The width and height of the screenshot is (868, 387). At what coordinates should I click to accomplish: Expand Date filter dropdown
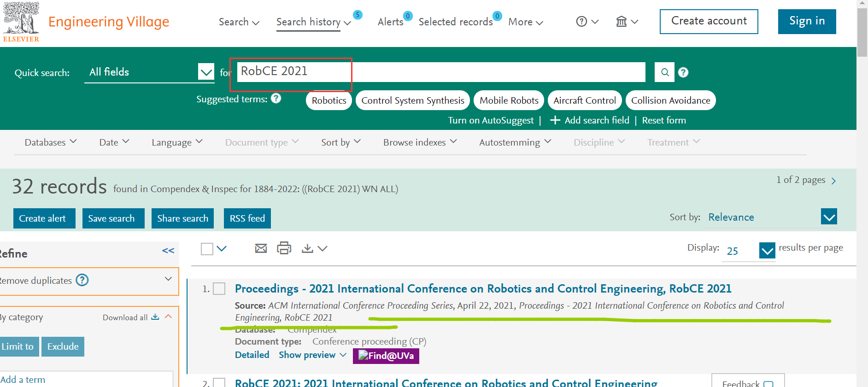coord(114,142)
